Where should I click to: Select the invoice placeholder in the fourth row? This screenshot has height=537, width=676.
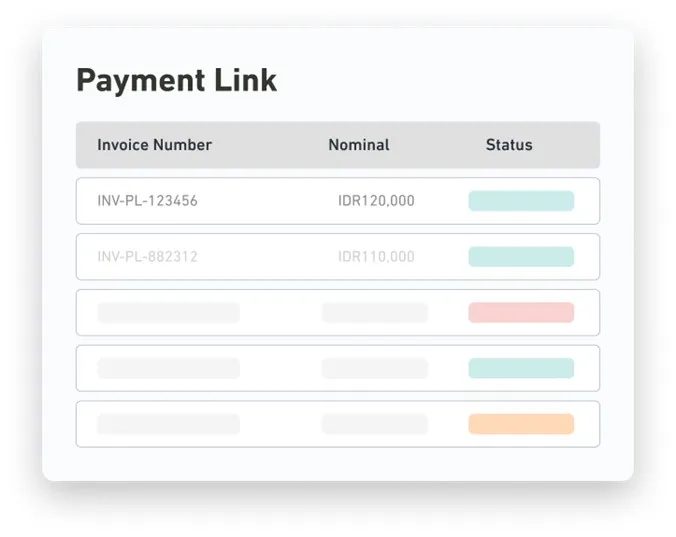point(168,368)
